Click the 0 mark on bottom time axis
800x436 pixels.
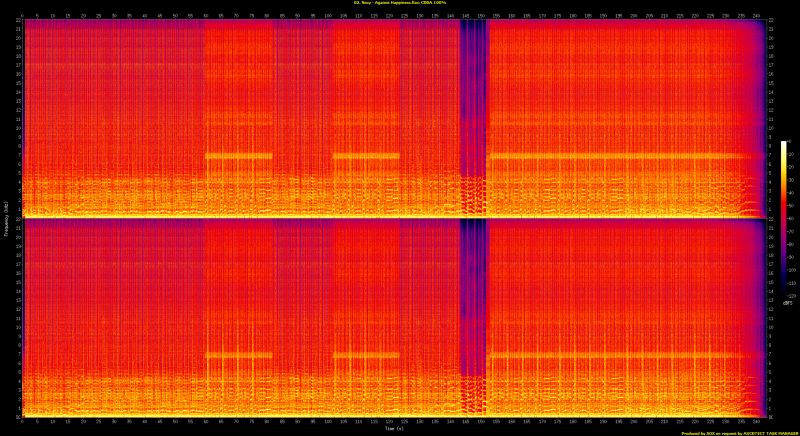24,422
